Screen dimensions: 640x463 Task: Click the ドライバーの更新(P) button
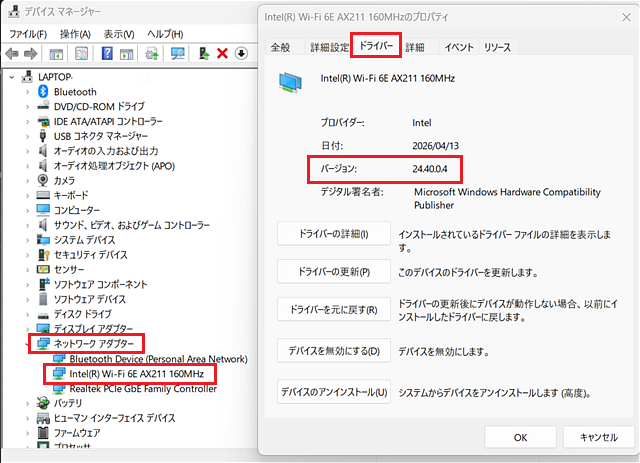tap(334, 272)
